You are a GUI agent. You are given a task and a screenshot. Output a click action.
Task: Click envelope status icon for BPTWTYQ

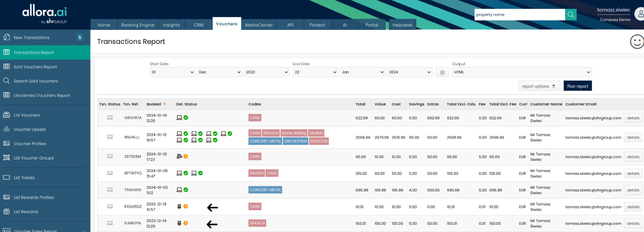[x=110, y=173]
